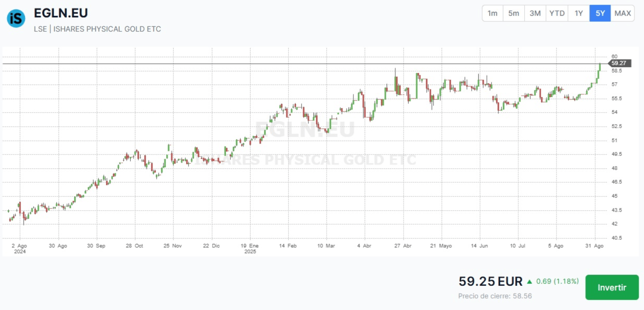Image resolution: width=644 pixels, height=310 pixels.
Task: Switch to the 3M chart view
Action: tap(535, 13)
